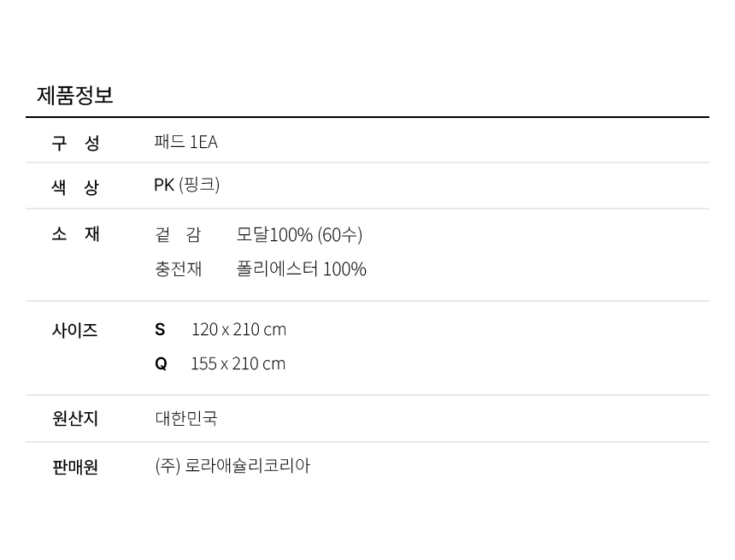
Task: Click the thick divider line under 제품정보
Action: [367, 117]
